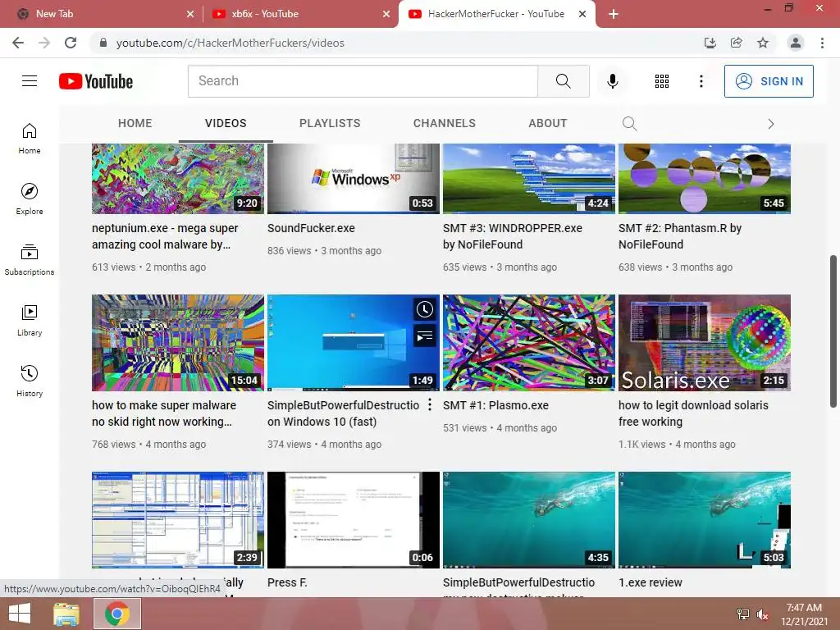
Task: Click the YouTube logo
Action: point(96,81)
